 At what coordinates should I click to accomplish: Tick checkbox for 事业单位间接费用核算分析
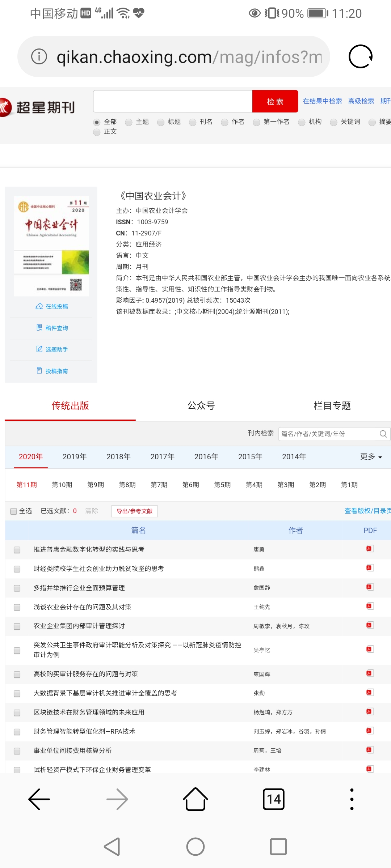click(17, 751)
